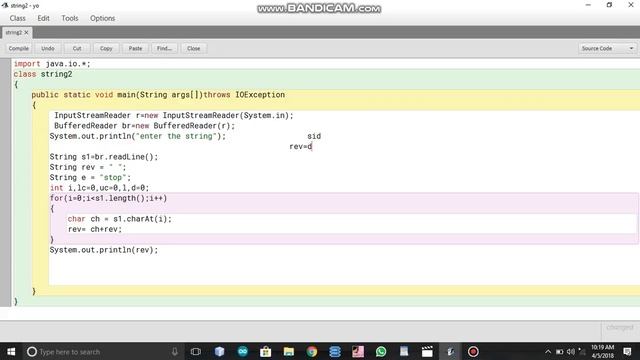640x360 pixels.
Task: Click the Undo button
Action: click(x=48, y=48)
